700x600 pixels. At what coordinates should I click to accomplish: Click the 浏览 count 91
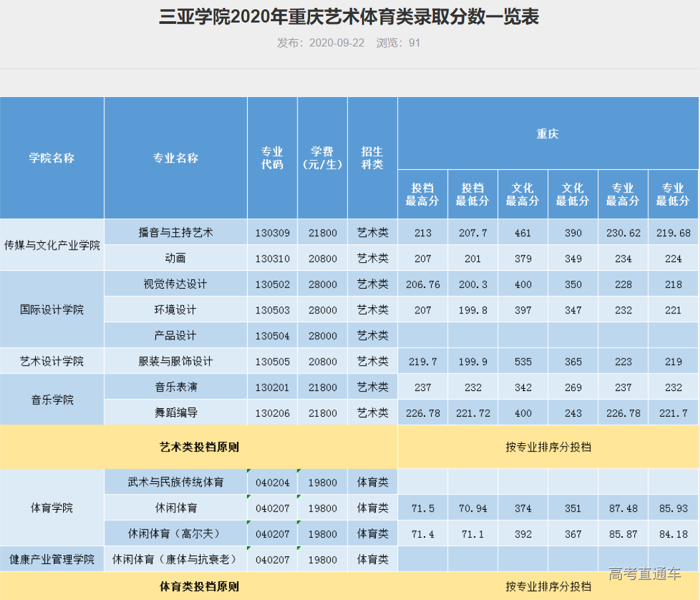[x=414, y=44]
